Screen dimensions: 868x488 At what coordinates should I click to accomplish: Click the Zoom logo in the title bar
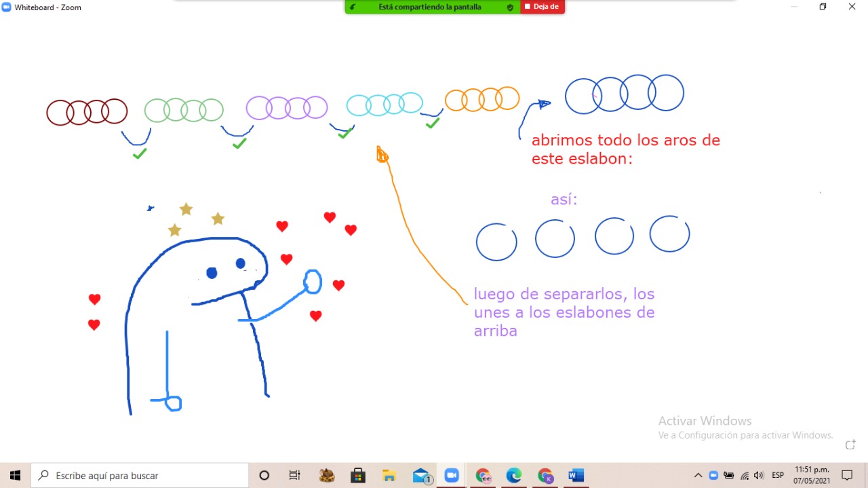click(7, 7)
